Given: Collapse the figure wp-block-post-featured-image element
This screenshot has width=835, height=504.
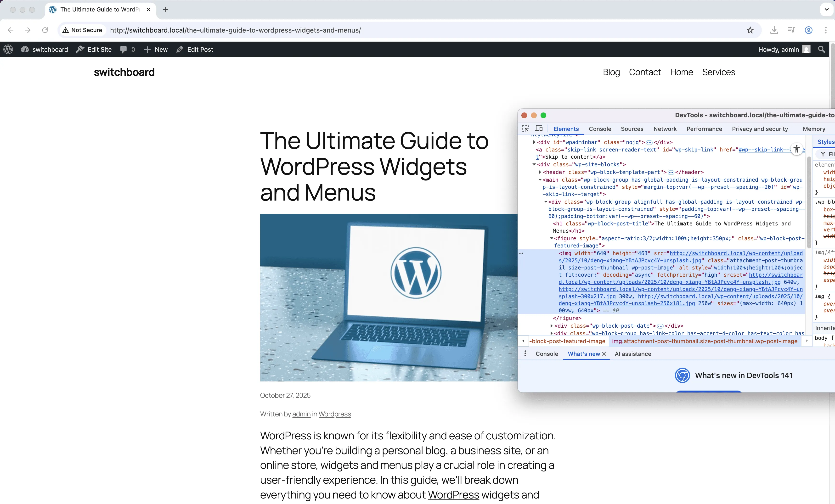Looking at the screenshot, I should [552, 238].
